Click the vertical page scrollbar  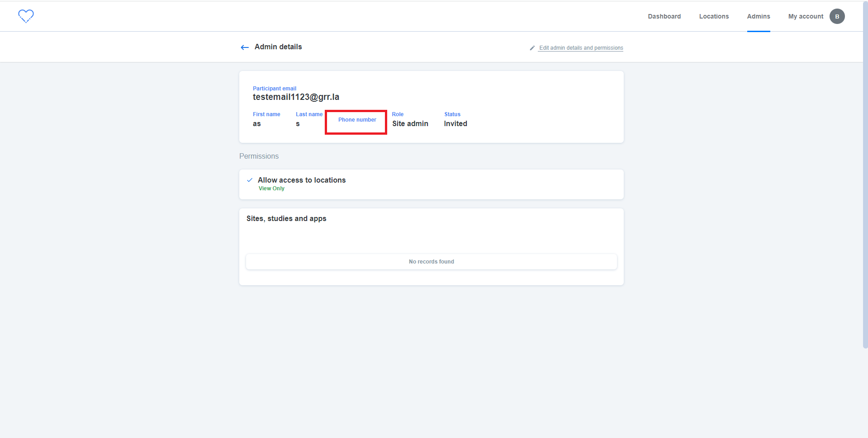pyautogui.click(x=865, y=174)
